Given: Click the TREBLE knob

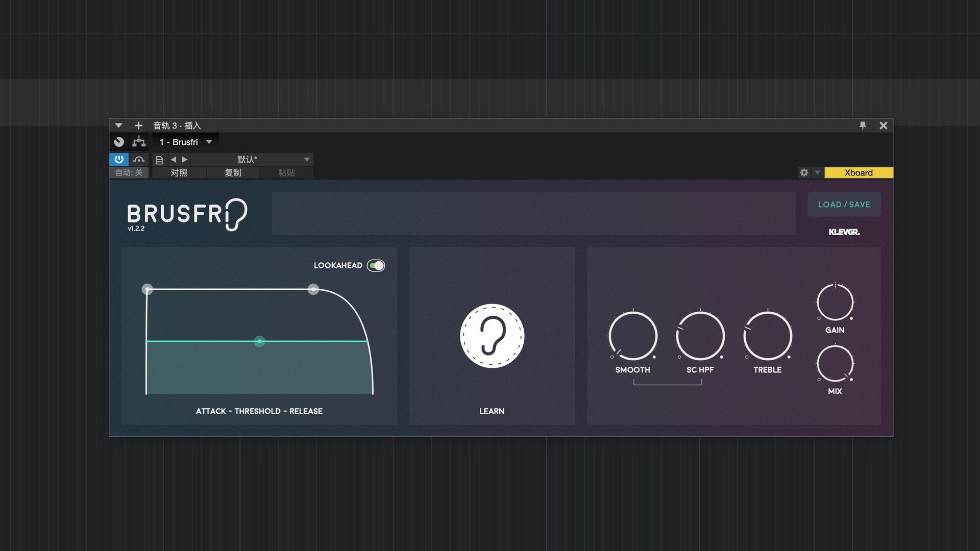Looking at the screenshot, I should click(768, 336).
